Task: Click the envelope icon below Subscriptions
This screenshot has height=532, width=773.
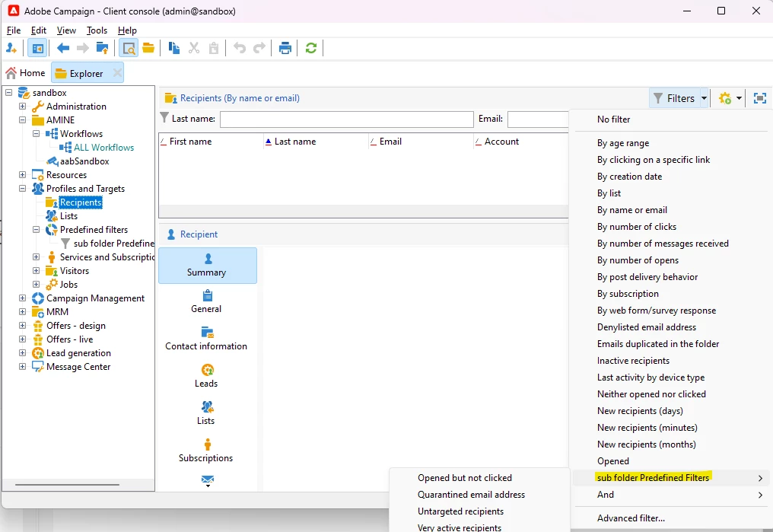Action: coord(208,479)
